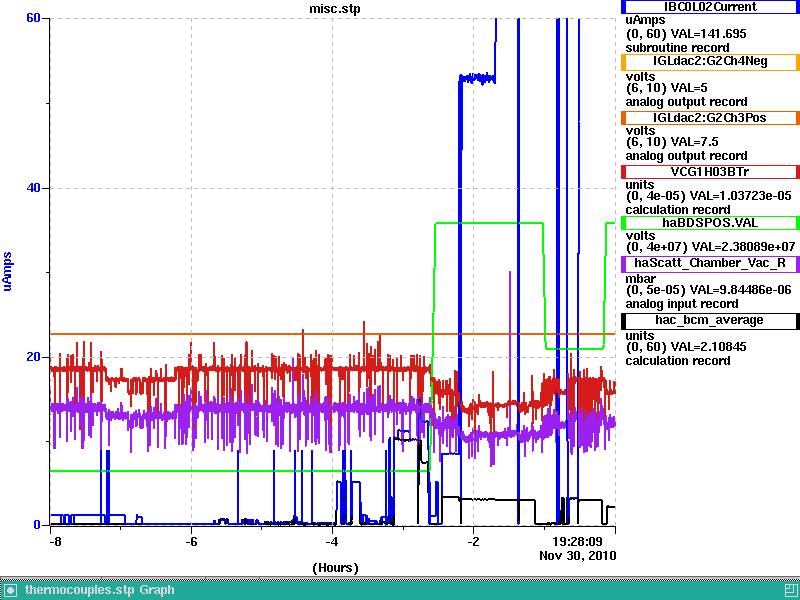The width and height of the screenshot is (800, 600).
Task: Click the y-axis tick label 0
Action: [x=37, y=525]
